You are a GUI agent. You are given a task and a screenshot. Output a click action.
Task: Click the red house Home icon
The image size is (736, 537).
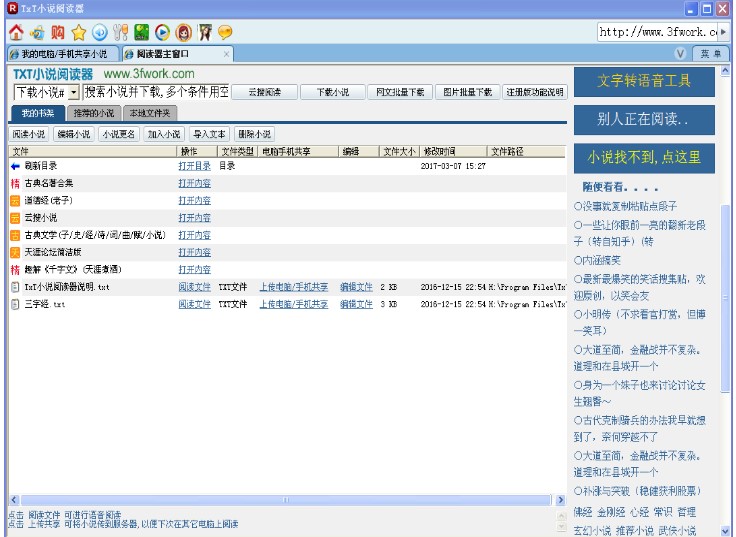[x=15, y=32]
